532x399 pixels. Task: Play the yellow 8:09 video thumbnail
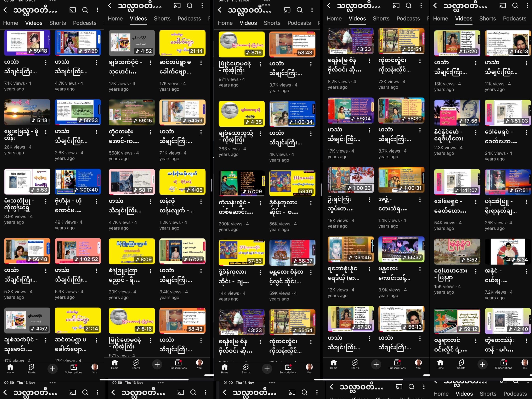tap(132, 251)
